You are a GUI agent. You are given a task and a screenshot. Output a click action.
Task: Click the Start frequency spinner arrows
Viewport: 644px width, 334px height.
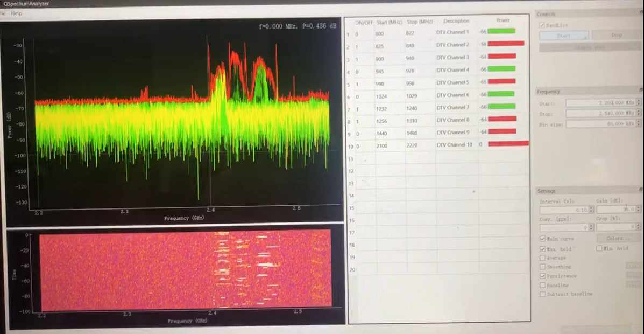pyautogui.click(x=639, y=102)
